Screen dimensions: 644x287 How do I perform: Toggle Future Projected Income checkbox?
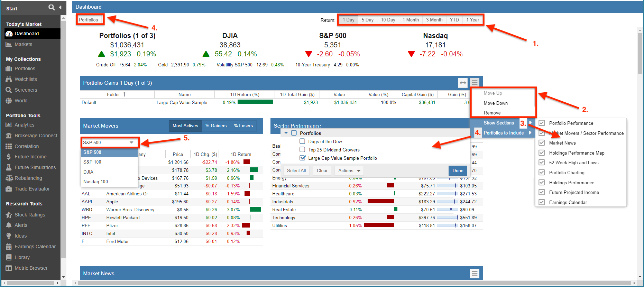tap(542, 192)
